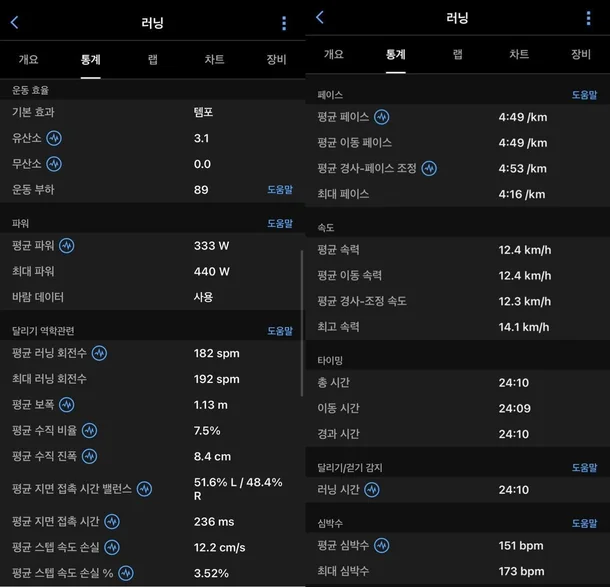The image size is (610, 587).
Task: Select the 최고 속력 14.1 km/h value
Action: (524, 327)
